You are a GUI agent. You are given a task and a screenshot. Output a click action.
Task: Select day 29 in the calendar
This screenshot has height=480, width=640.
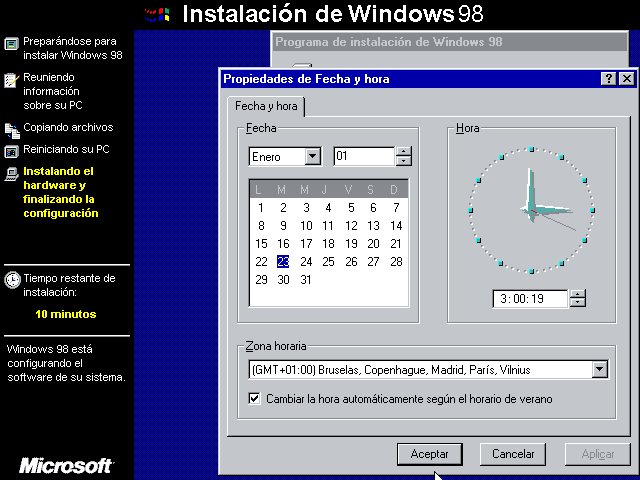point(261,280)
